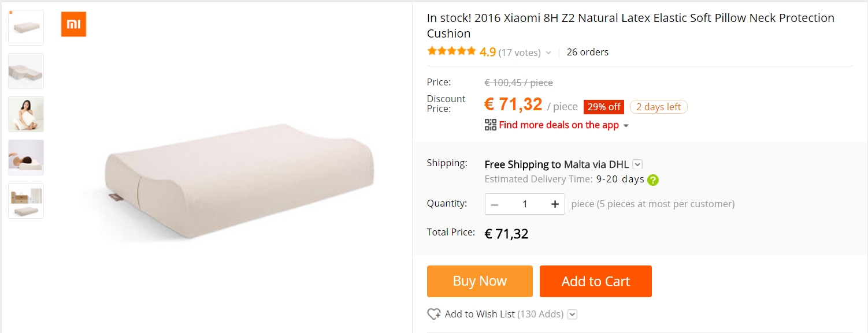Click the Buy Now button
This screenshot has width=868, height=333.
pos(480,281)
